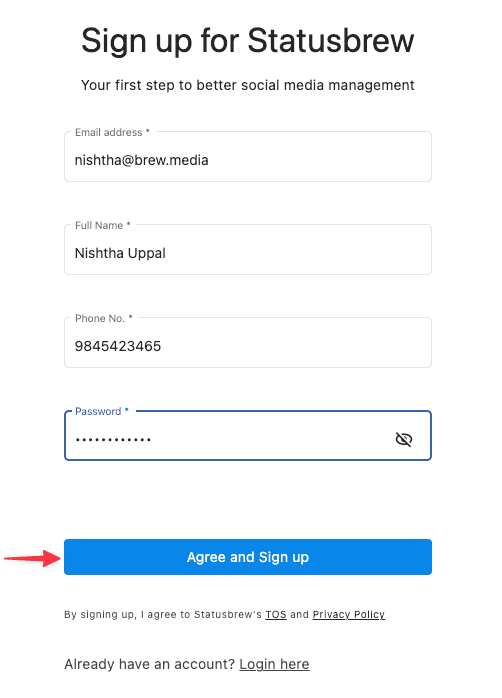This screenshot has width=502, height=698.
Task: Open the Privacy Policy link
Action: pyautogui.click(x=348, y=614)
